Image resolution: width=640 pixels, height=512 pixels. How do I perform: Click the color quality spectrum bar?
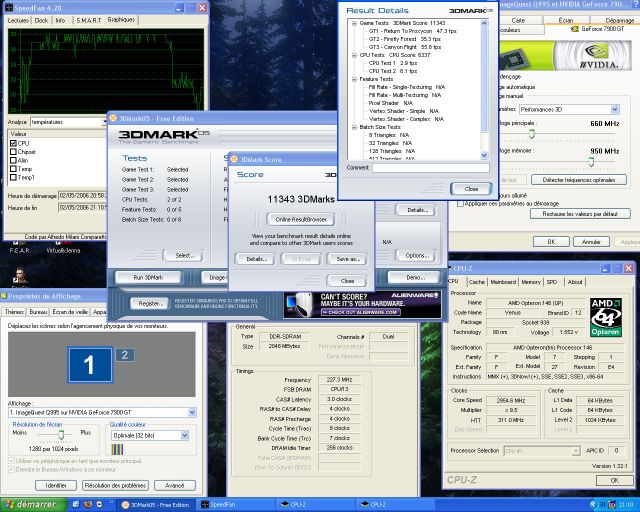click(117, 450)
